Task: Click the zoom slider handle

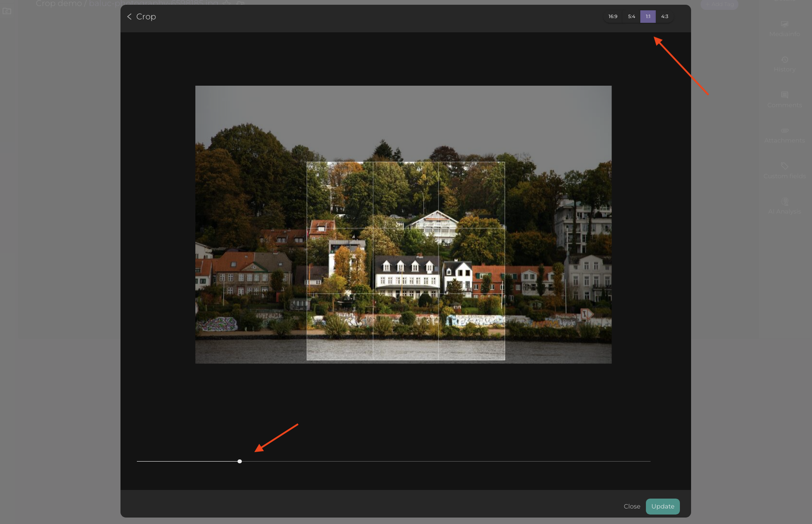Action: click(240, 461)
